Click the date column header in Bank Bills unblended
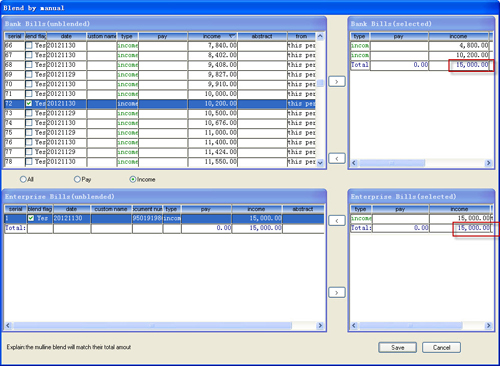 tap(66, 36)
